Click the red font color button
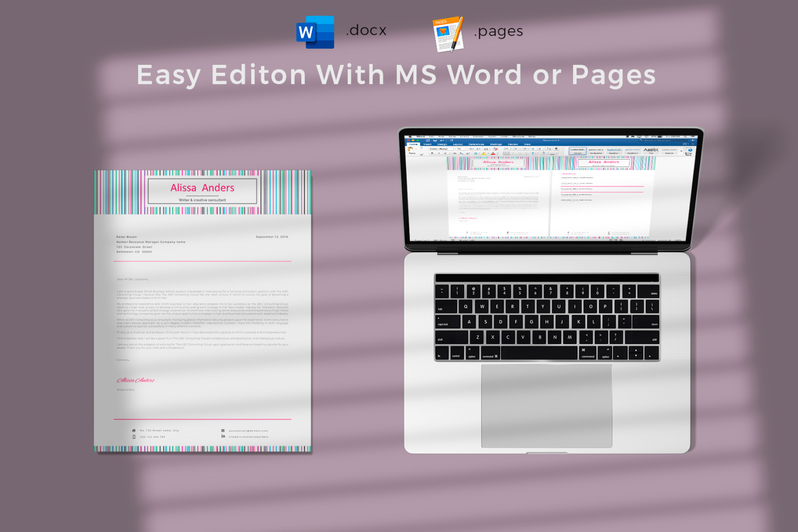798x532 pixels. [493, 154]
